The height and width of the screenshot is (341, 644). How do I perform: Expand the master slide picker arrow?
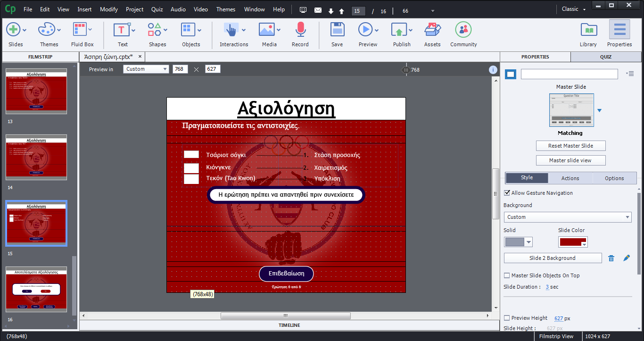[x=600, y=111]
